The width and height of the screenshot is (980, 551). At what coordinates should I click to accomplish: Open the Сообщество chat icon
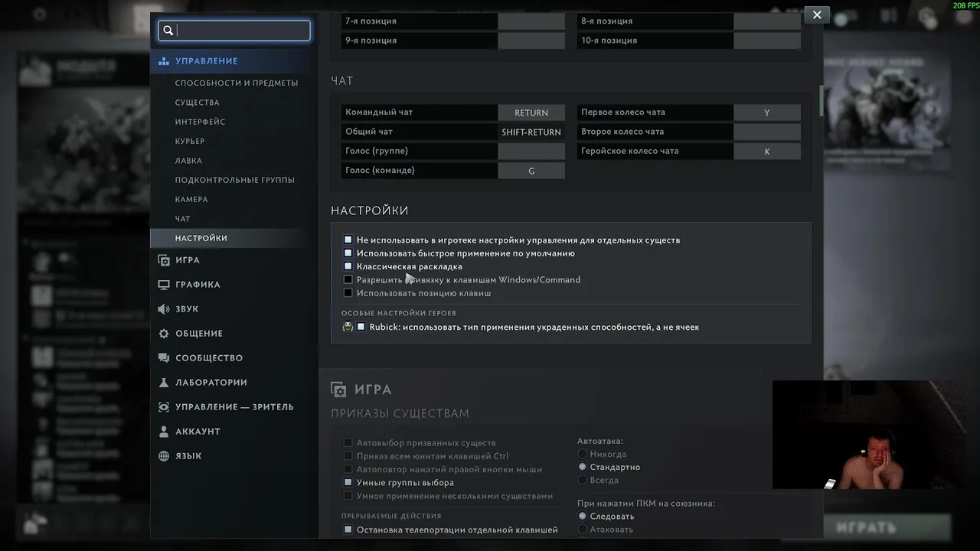164,358
